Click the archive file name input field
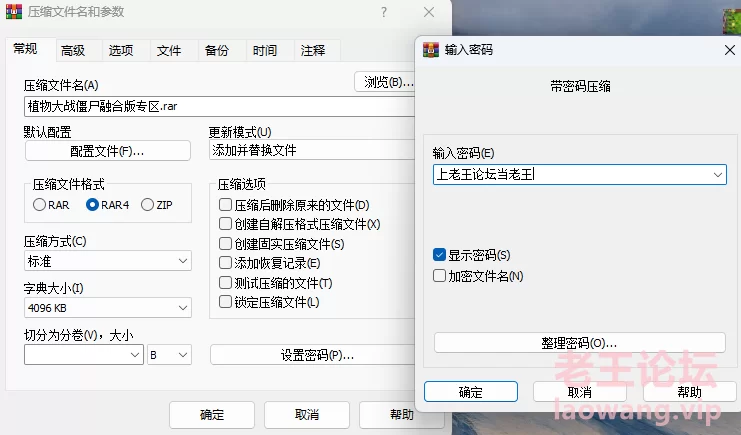Viewport: 741px width, 435px height. (219, 106)
